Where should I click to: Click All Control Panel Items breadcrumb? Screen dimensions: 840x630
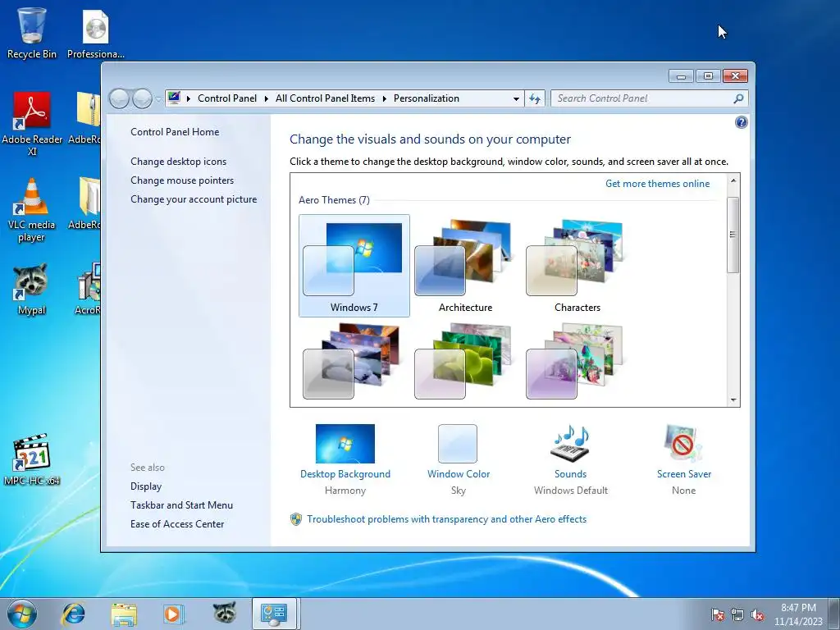tap(325, 98)
